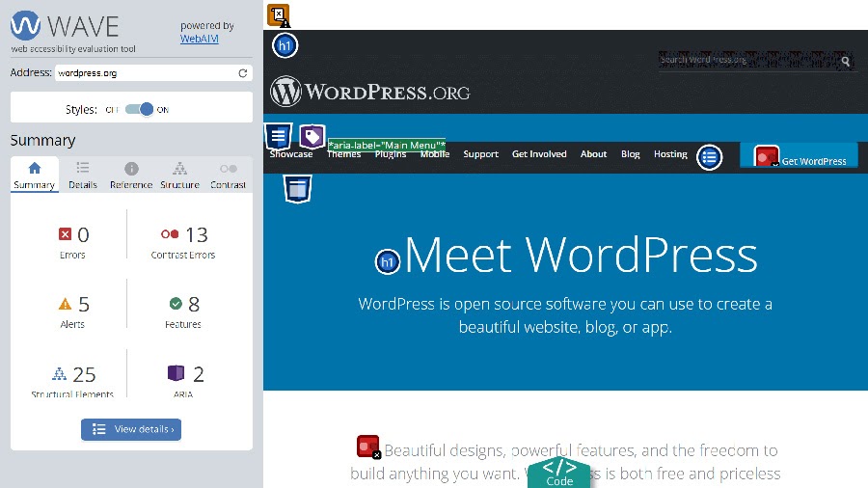
Task: Toggle the Styles on/off switch
Action: 140,110
